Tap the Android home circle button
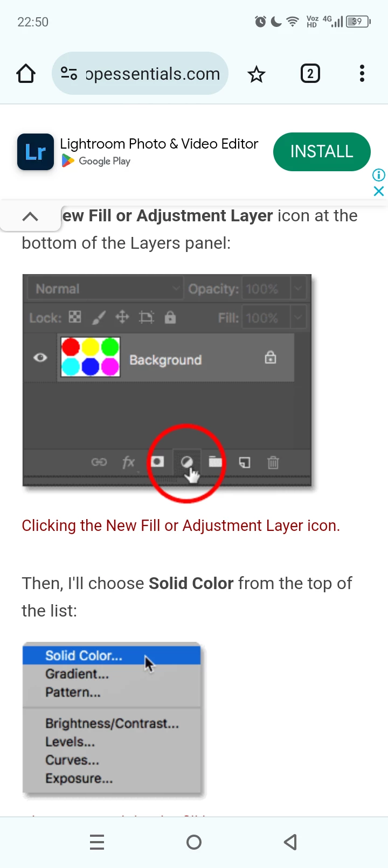The width and height of the screenshot is (388, 868). tap(194, 842)
